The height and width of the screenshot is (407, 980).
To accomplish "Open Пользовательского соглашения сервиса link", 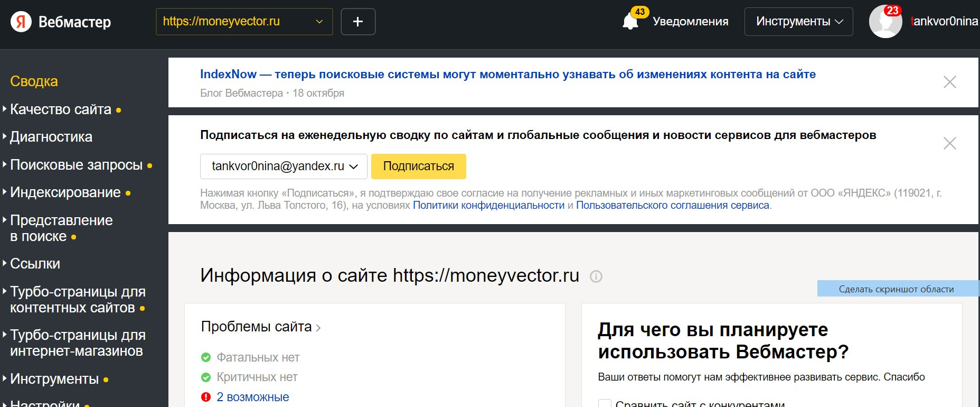I will [x=673, y=206].
